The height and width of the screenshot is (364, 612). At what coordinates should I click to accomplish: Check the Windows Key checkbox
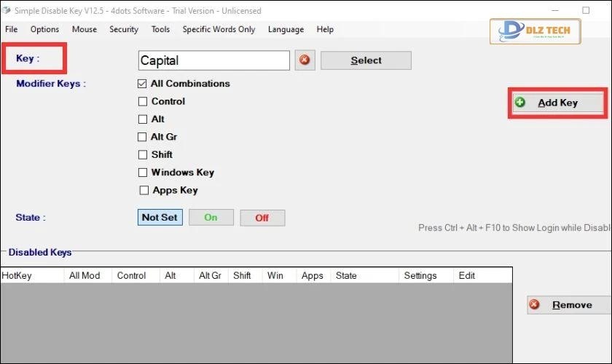click(143, 173)
